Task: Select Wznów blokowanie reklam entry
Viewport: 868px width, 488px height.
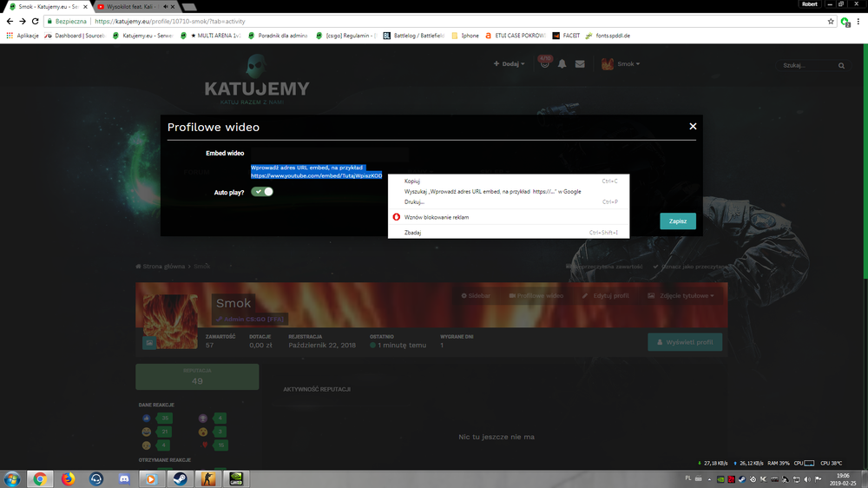Action: pyautogui.click(x=508, y=217)
